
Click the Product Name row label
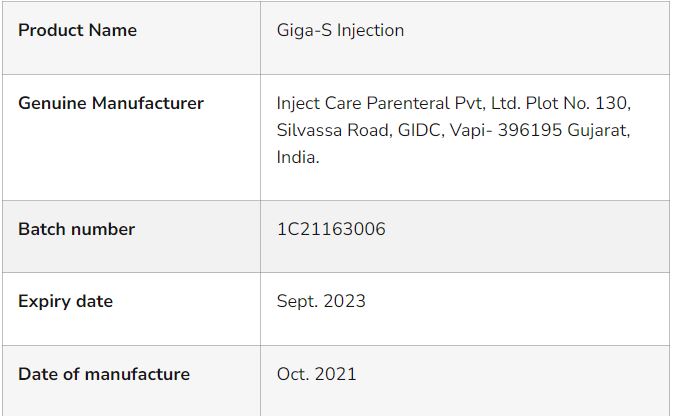[x=77, y=30]
